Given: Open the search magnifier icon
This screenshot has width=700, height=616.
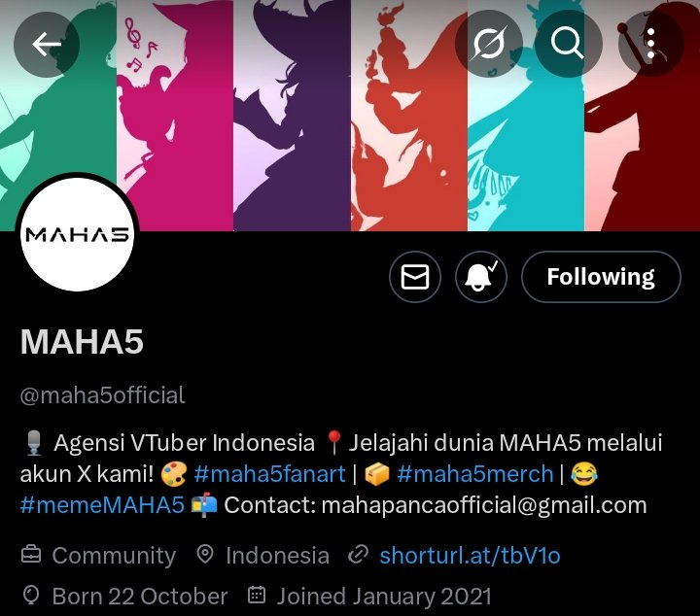Looking at the screenshot, I should coord(569,44).
